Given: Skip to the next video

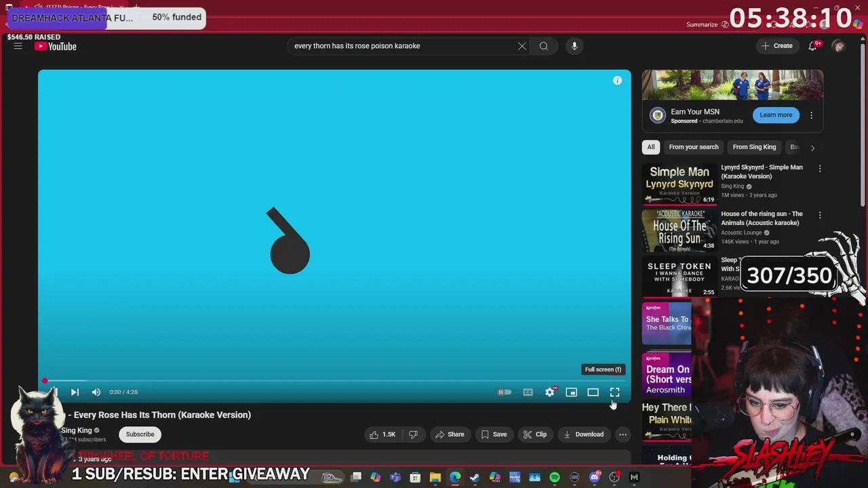Looking at the screenshot, I should pyautogui.click(x=75, y=392).
